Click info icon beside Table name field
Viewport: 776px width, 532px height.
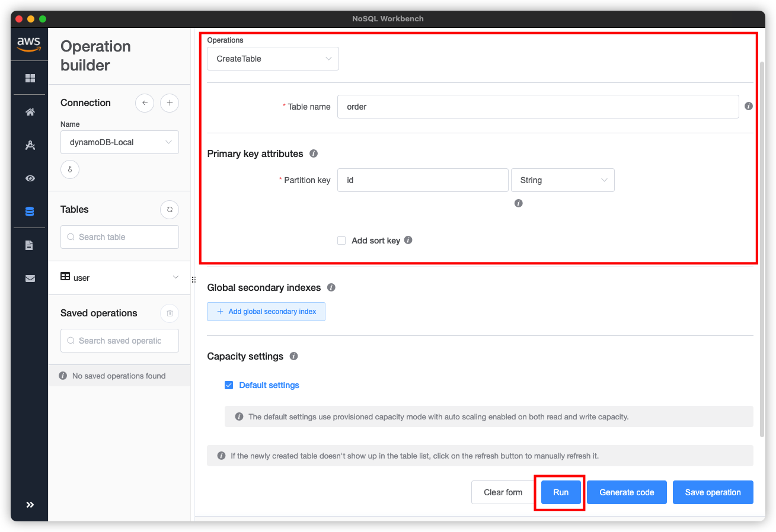click(748, 107)
